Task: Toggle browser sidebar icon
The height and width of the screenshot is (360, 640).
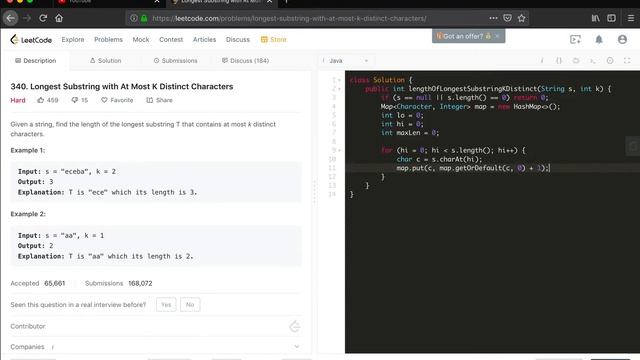Action: click(611, 18)
